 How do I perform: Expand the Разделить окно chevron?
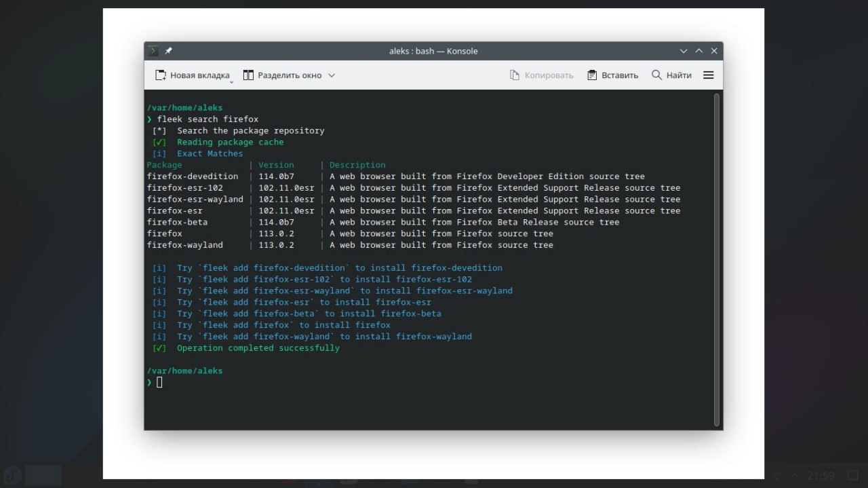(x=332, y=75)
